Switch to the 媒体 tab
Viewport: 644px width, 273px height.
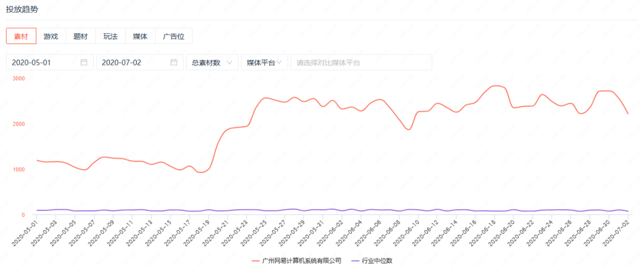(x=140, y=36)
